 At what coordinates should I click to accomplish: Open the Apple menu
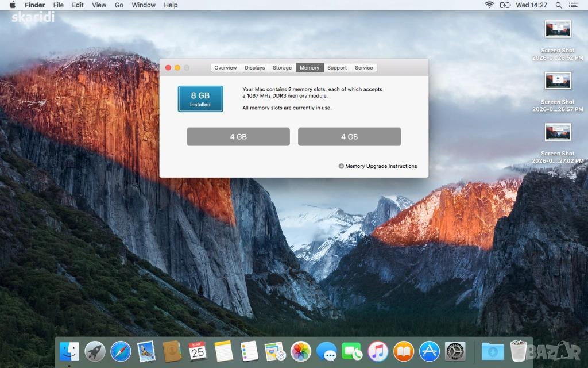tap(12, 5)
